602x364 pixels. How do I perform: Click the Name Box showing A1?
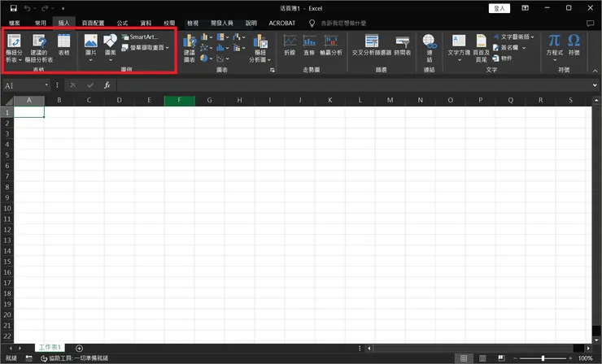[26, 85]
